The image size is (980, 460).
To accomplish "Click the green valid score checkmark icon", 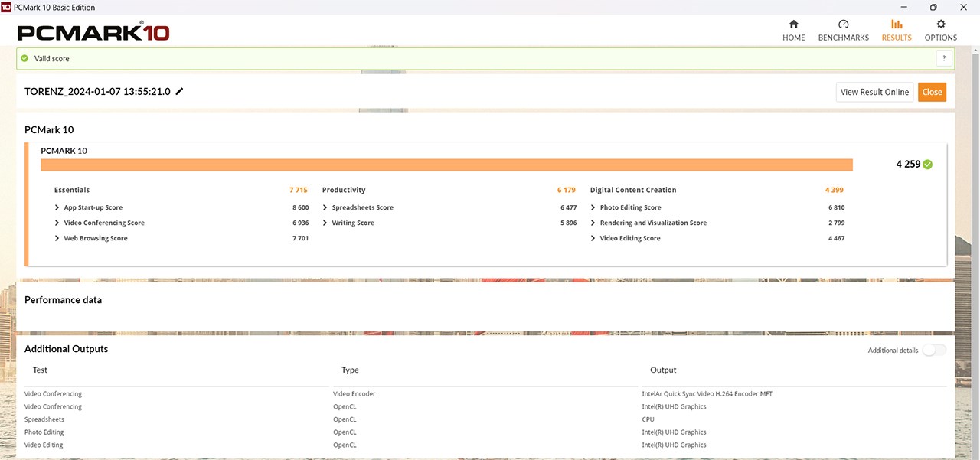I will pyautogui.click(x=24, y=58).
